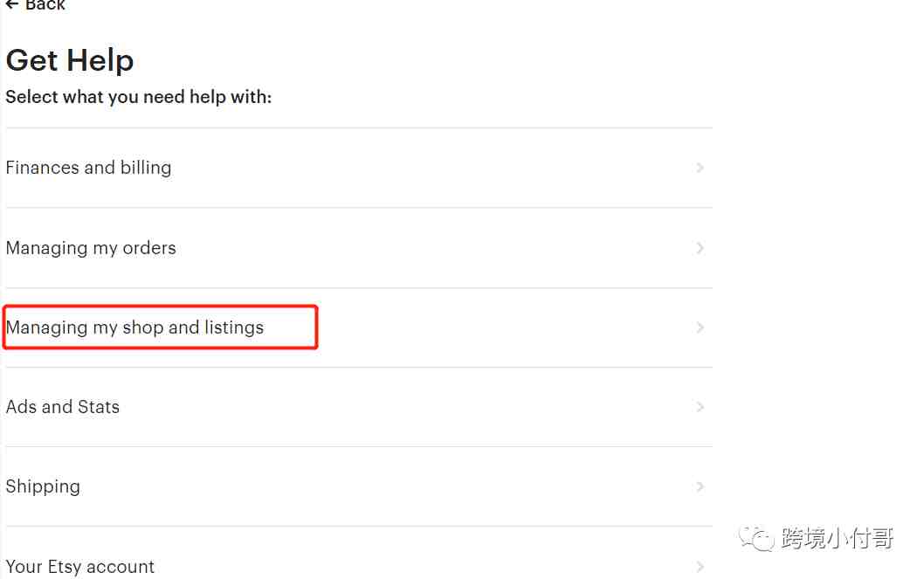Image resolution: width=924 pixels, height=579 pixels.
Task: Click chevron for Managing my shop and listings
Action: click(700, 327)
